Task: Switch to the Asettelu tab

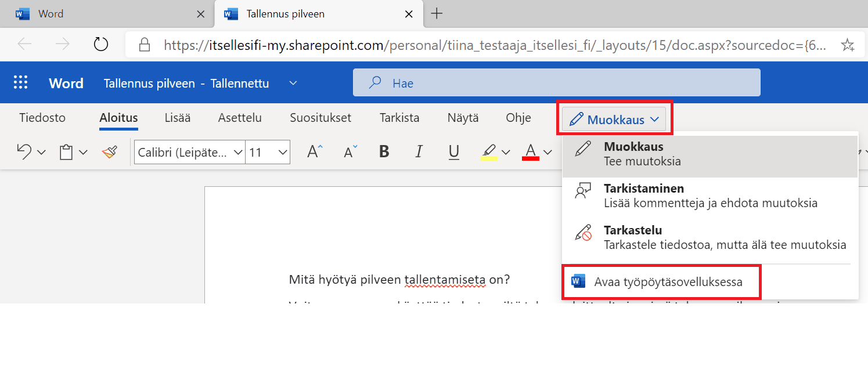Action: tap(240, 118)
